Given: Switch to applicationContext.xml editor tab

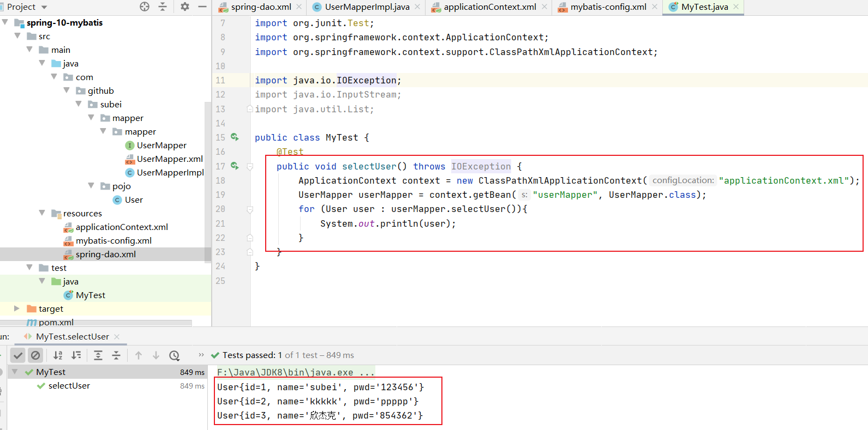Looking at the screenshot, I should [489, 7].
